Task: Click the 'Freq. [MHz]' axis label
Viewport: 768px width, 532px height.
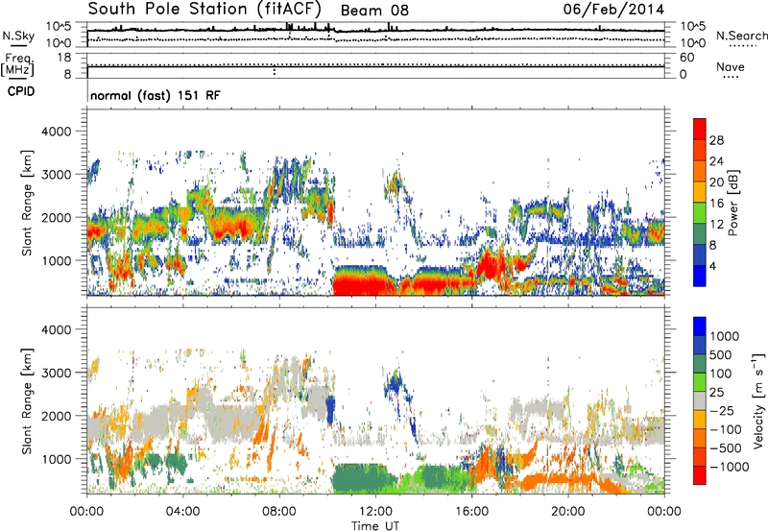Action: pyautogui.click(x=18, y=65)
